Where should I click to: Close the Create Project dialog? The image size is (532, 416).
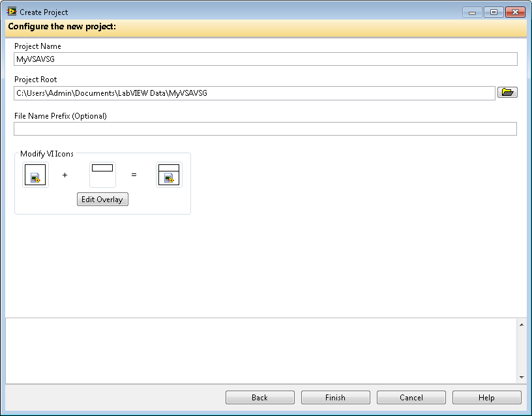(515, 12)
